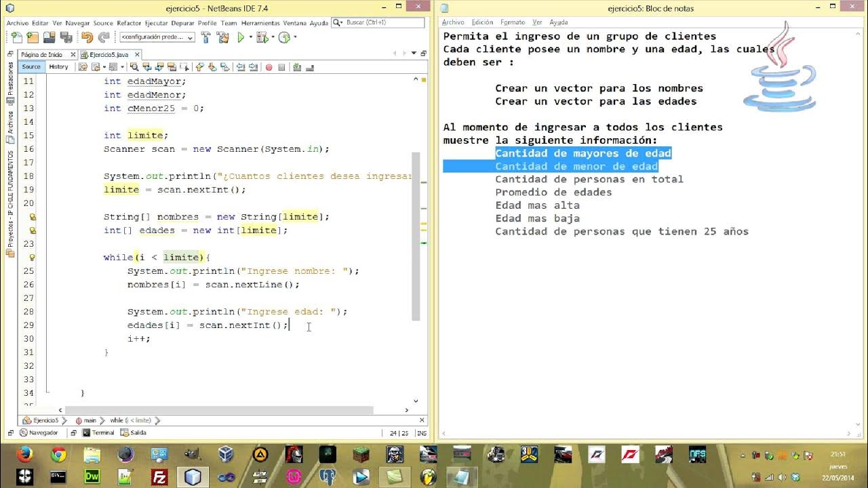Open the Herramientas menu
The height and width of the screenshot is (488, 868).
(260, 22)
